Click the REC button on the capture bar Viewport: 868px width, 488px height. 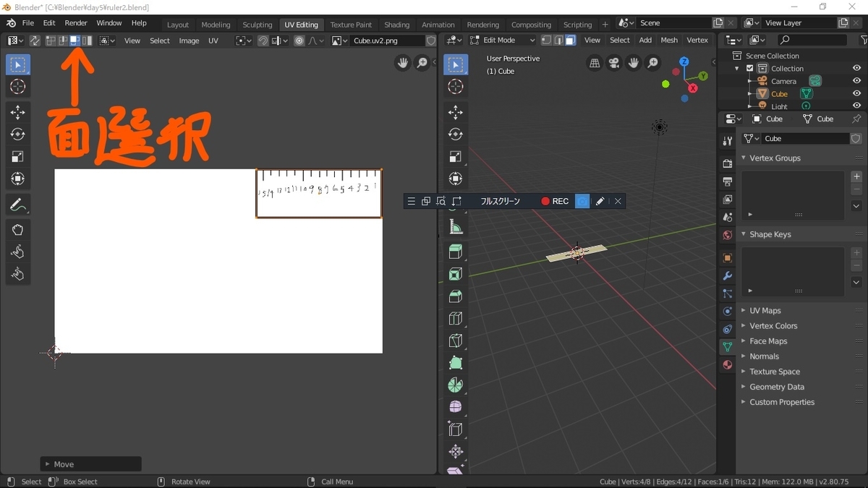pos(555,202)
